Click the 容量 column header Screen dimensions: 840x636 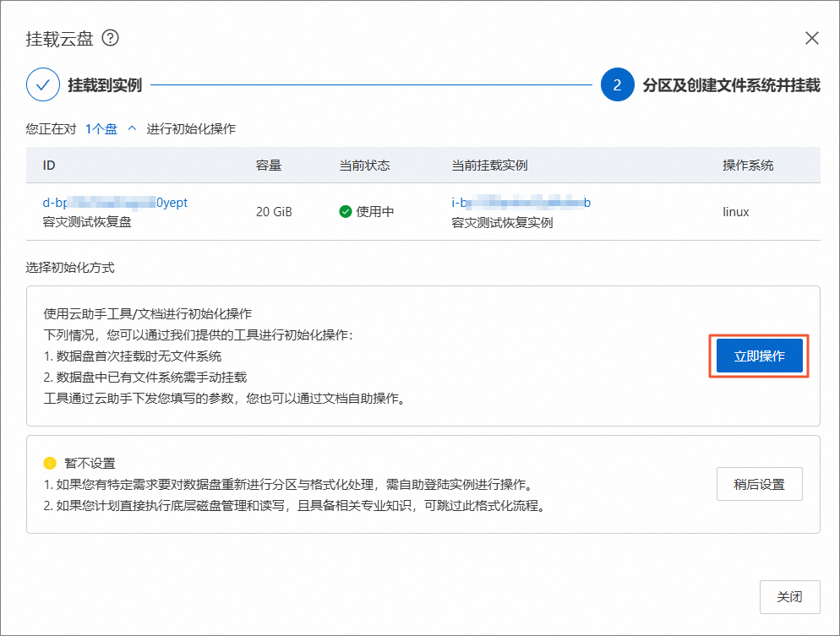point(269,166)
